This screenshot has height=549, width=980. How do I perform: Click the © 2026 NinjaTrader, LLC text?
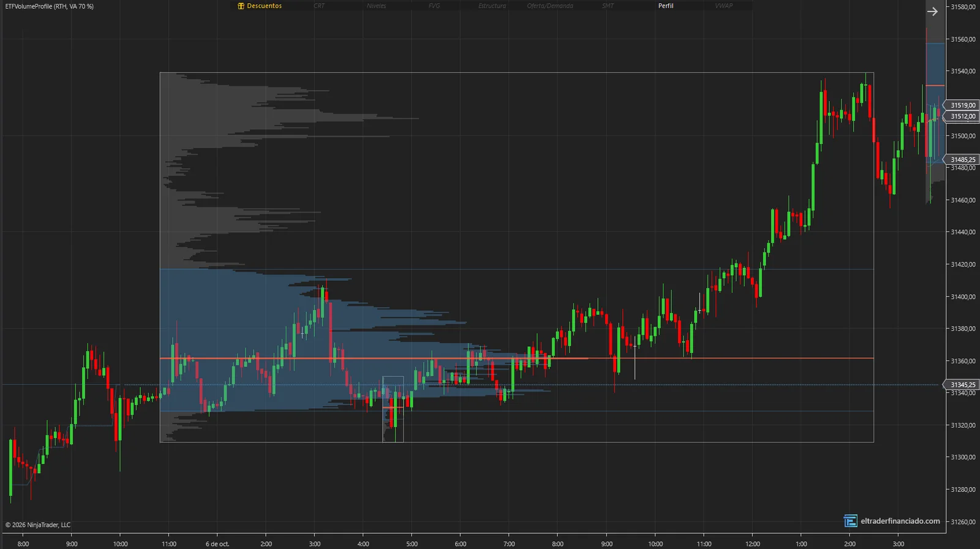(38, 525)
